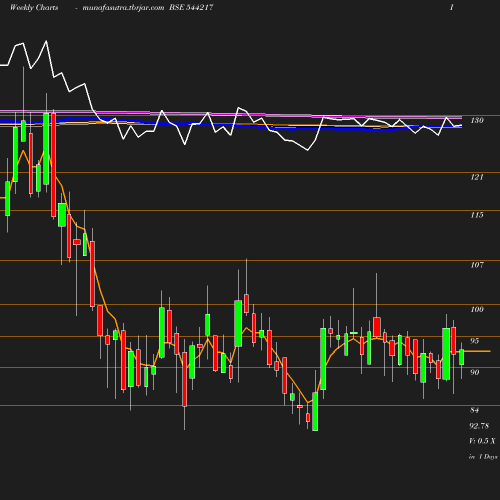Click the 90 price axis label

coord(475,372)
